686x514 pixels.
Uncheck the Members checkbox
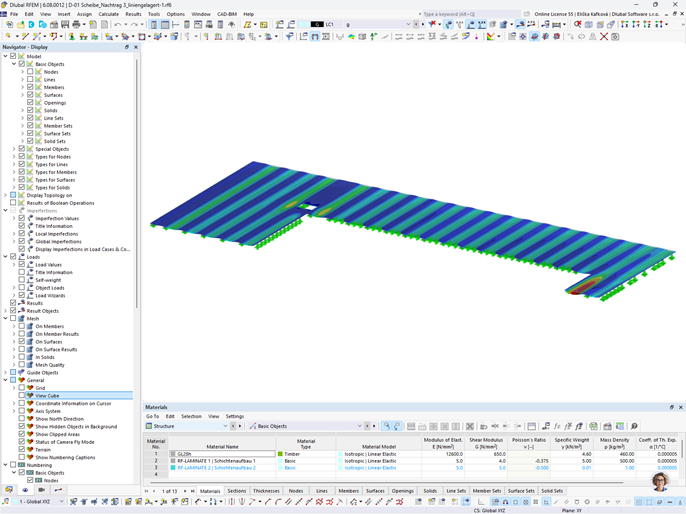[x=30, y=87]
